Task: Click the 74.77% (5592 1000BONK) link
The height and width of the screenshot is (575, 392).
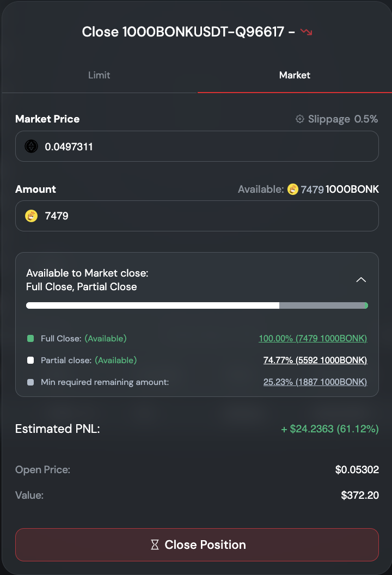Action: (x=315, y=360)
